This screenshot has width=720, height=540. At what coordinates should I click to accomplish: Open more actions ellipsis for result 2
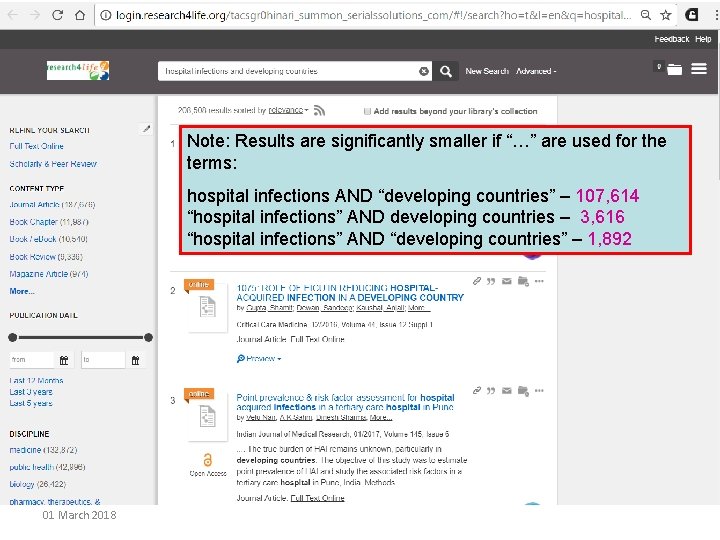click(539, 281)
